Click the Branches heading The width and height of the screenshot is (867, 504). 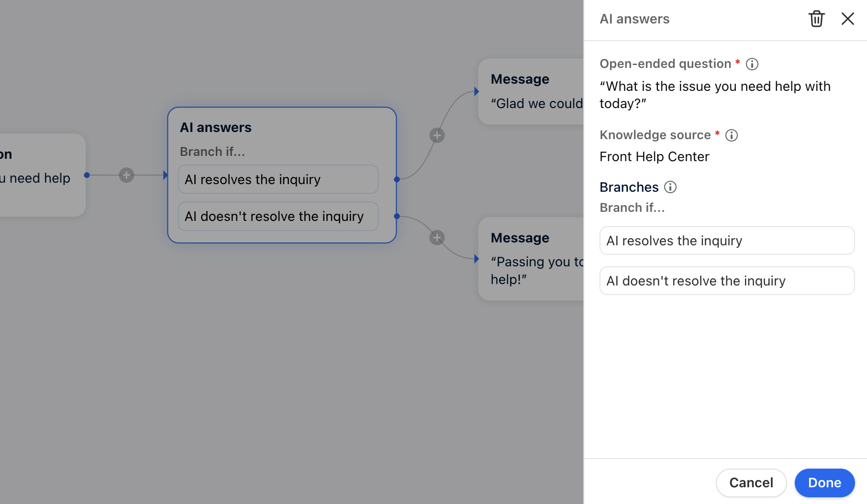[x=629, y=187]
